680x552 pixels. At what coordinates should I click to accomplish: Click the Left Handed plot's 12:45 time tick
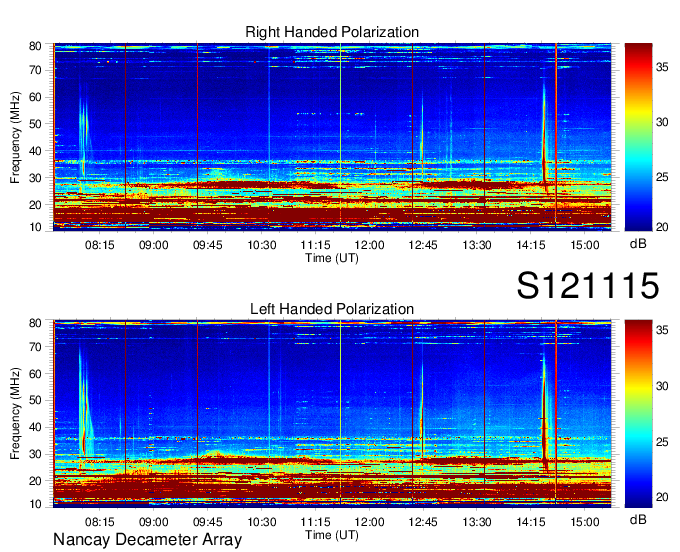423,522
